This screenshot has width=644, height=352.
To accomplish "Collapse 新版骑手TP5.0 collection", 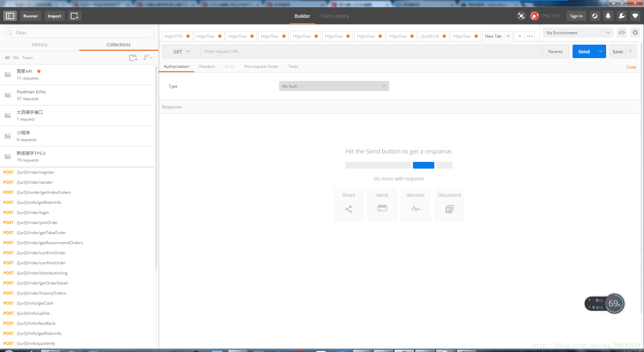I will click(77, 157).
